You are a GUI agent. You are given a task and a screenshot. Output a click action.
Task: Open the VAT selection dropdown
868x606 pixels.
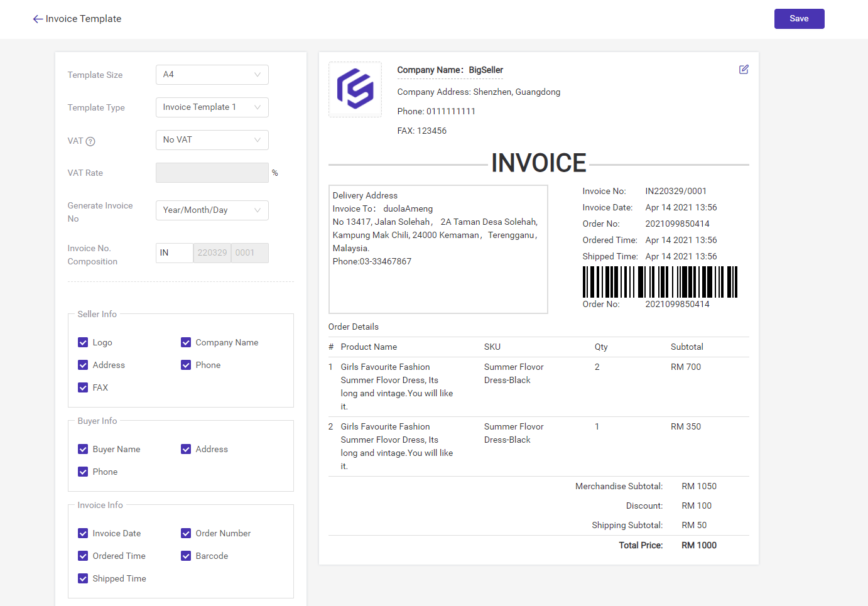(212, 140)
